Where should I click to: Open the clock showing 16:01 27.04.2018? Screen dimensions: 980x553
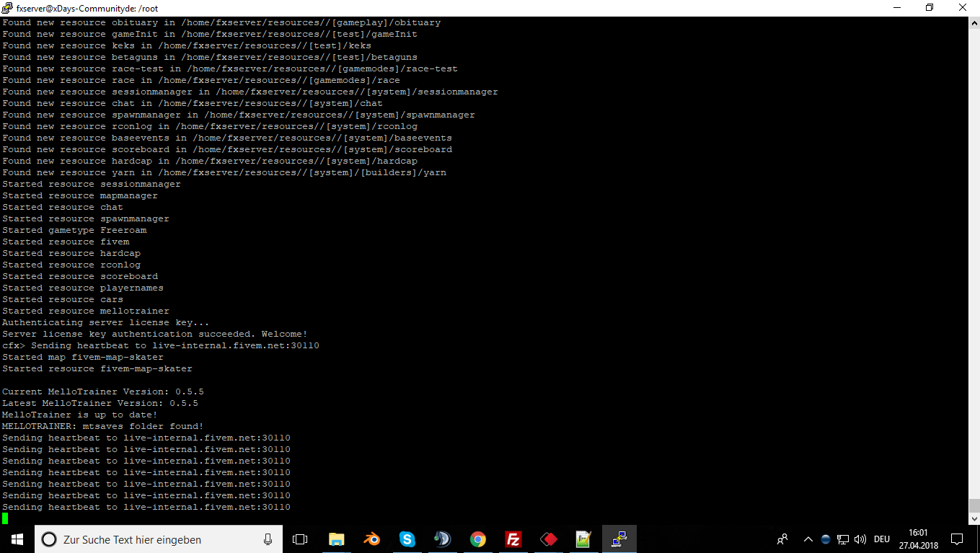coord(918,539)
